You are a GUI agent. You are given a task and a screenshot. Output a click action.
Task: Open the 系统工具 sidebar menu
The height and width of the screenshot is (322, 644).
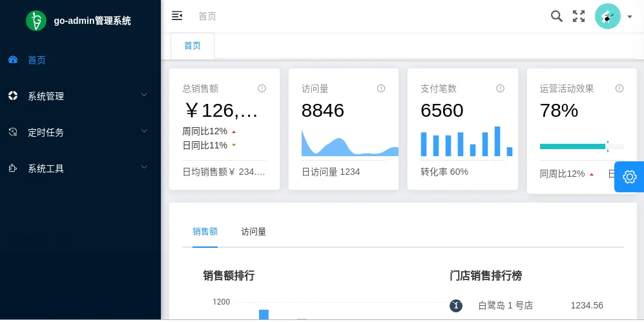[x=81, y=168]
